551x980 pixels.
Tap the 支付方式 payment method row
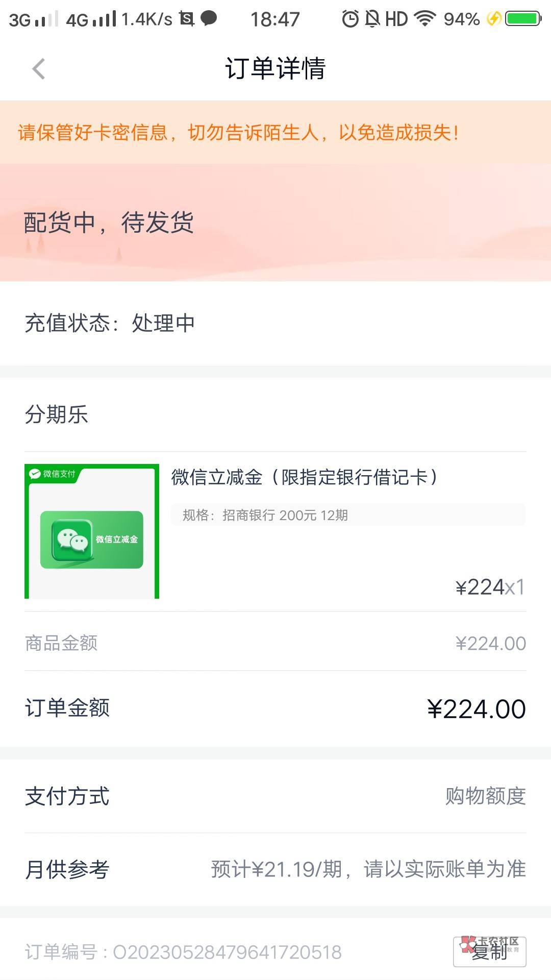(x=275, y=796)
